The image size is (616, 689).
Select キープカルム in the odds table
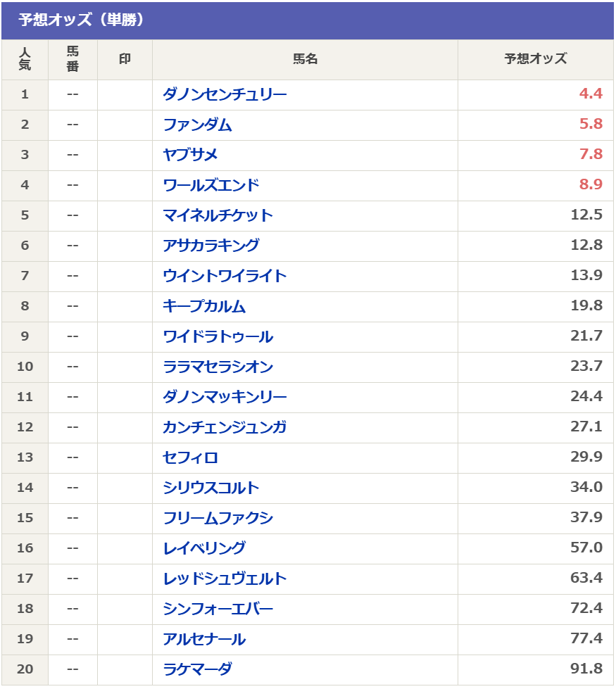coord(204,306)
